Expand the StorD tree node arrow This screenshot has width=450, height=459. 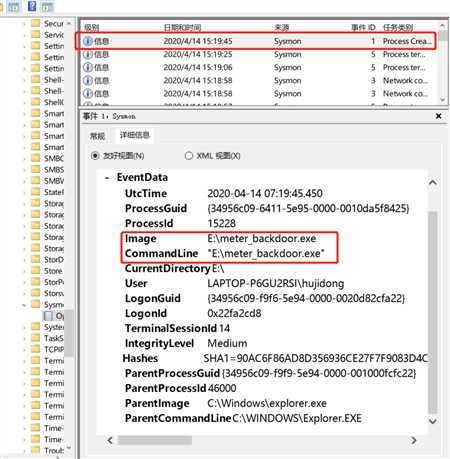pos(24,260)
